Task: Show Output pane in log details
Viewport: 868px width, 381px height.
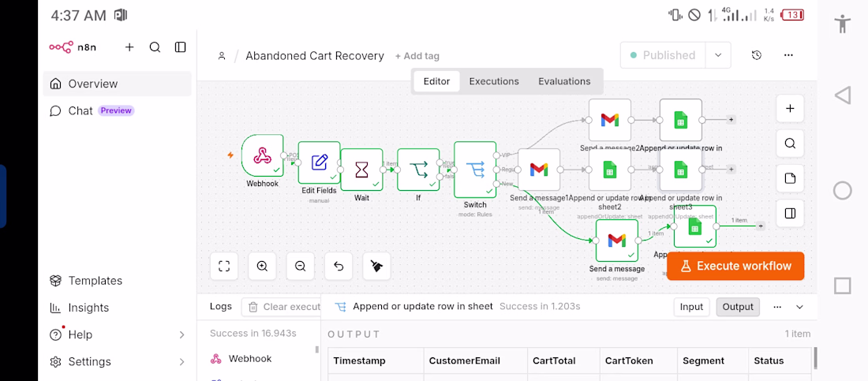Action: coord(738,307)
